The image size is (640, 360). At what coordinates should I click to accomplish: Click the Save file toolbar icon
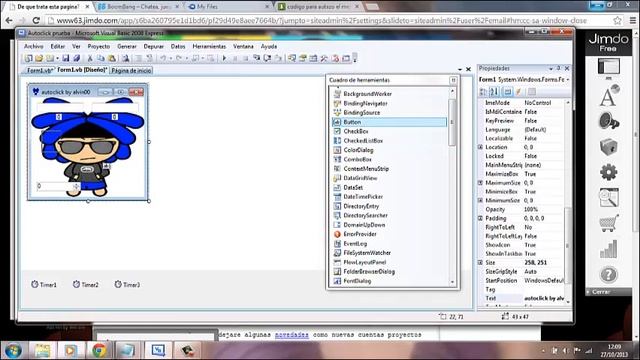[65, 58]
